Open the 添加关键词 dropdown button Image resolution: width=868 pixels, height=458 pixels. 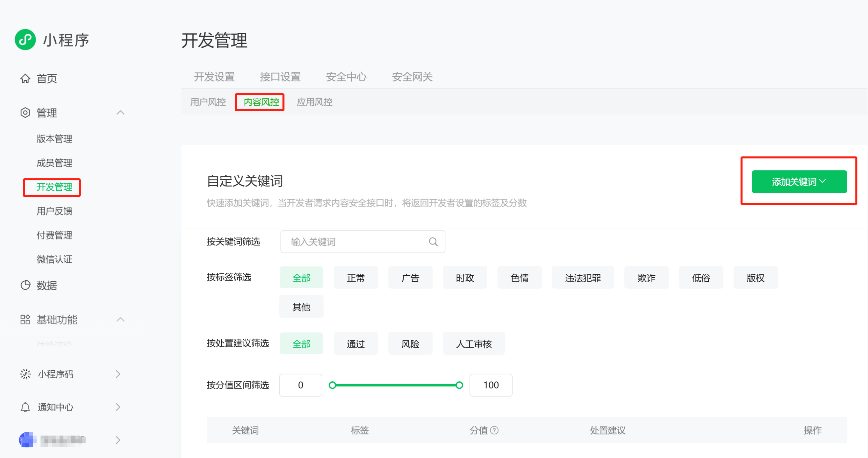799,182
